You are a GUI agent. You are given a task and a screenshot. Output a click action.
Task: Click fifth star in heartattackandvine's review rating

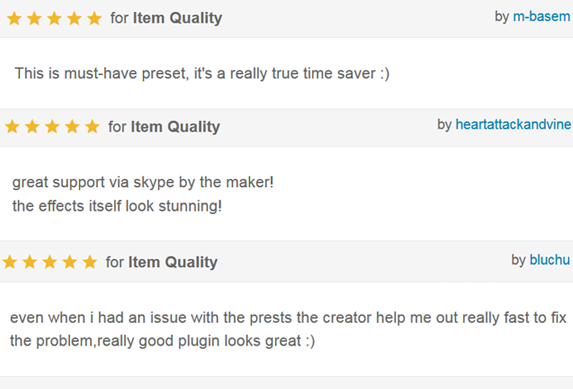[92, 127]
